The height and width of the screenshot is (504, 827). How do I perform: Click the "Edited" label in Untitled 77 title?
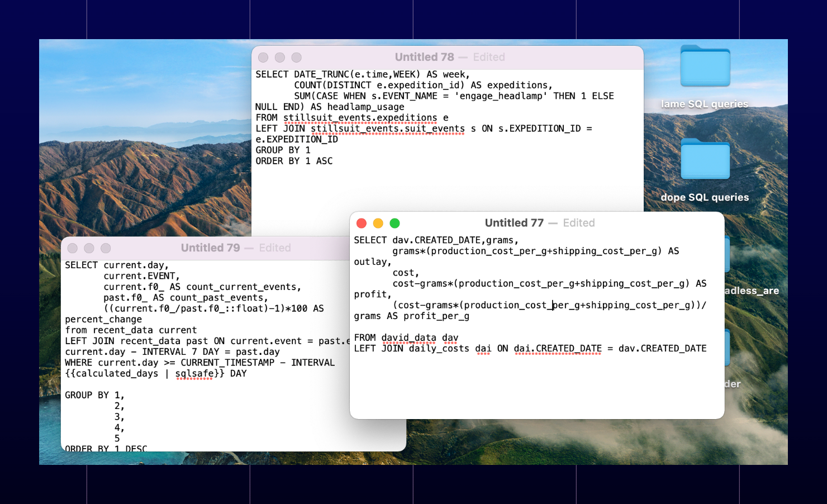(579, 222)
